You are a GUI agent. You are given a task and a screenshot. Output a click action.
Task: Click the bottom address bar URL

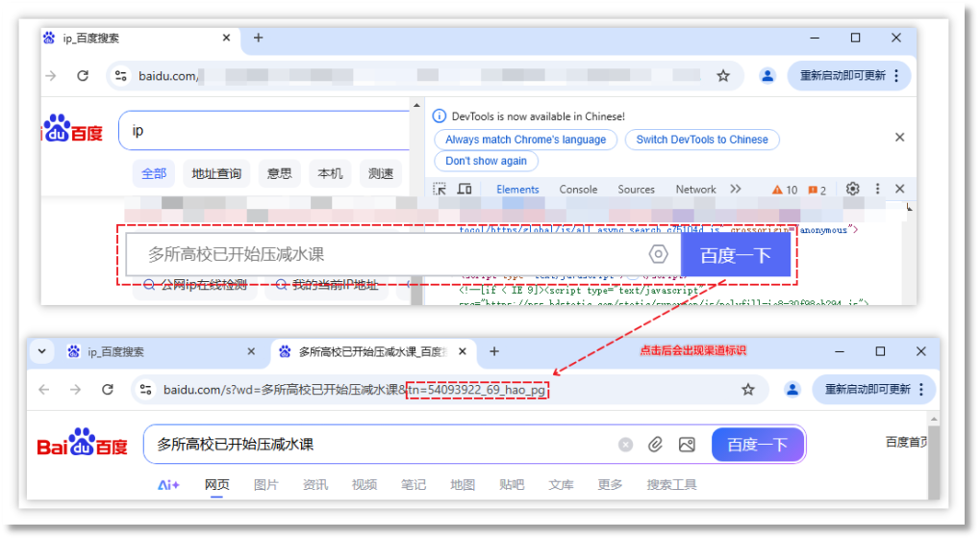point(355,390)
